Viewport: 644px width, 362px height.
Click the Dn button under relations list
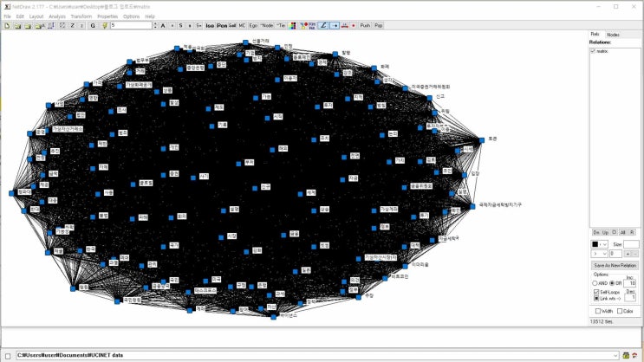tap(596, 232)
